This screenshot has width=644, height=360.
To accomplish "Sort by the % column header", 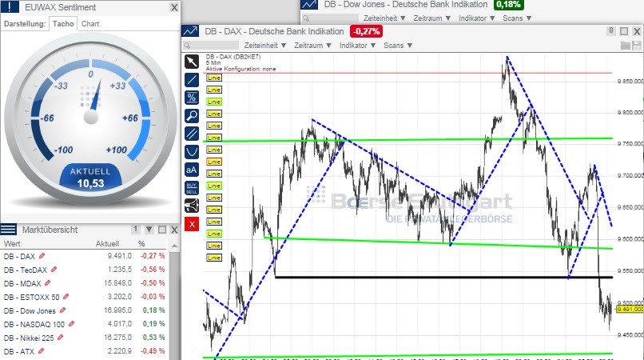I will coord(141,243).
